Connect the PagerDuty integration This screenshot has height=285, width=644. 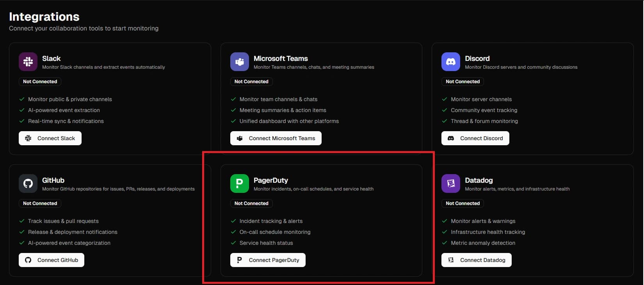coord(268,260)
